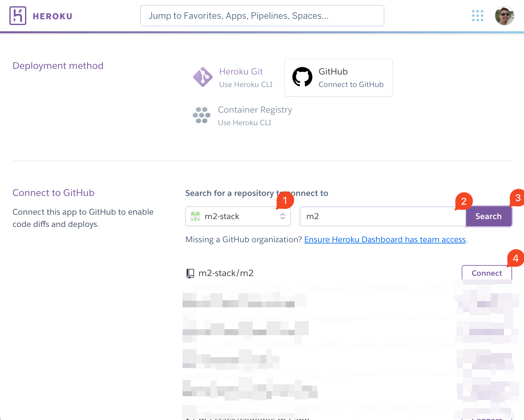
Task: Follow the Ensure Heroku Dashboard has team access link
Action: click(385, 239)
